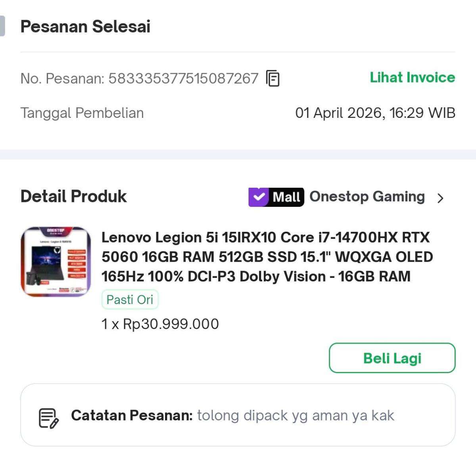Click the purple Mall badge icon

(276, 197)
